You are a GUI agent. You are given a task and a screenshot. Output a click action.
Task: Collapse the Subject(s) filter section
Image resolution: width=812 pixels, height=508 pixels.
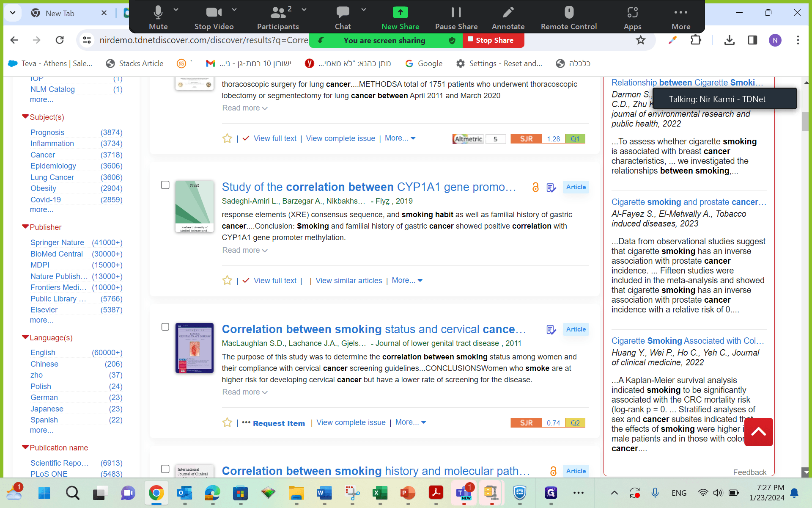25,117
